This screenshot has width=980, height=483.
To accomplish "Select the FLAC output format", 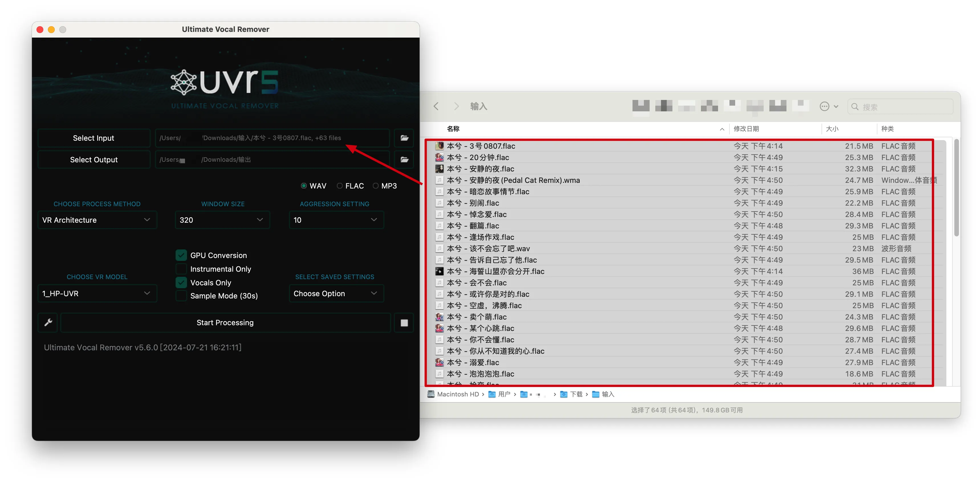I will (339, 186).
